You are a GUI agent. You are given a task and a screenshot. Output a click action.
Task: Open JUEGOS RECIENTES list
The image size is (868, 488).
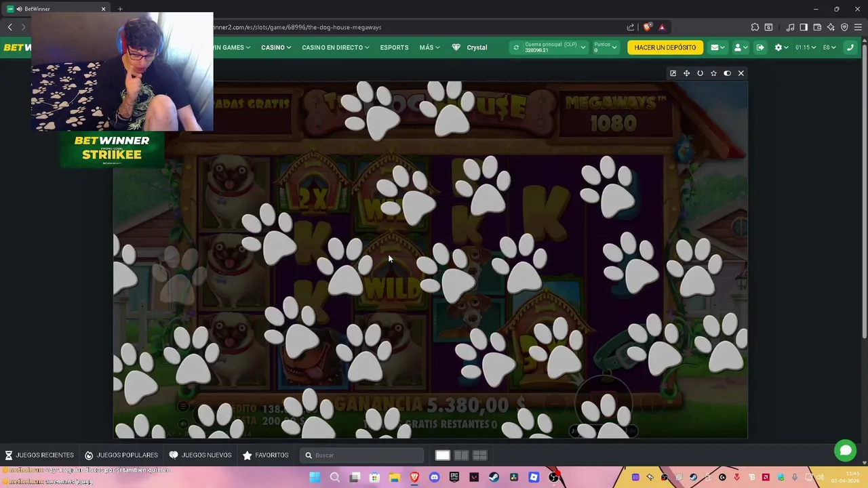pos(39,455)
